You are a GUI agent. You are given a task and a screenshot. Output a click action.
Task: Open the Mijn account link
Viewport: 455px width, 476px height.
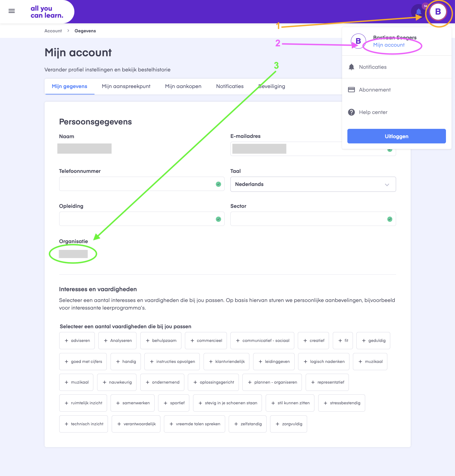point(389,45)
